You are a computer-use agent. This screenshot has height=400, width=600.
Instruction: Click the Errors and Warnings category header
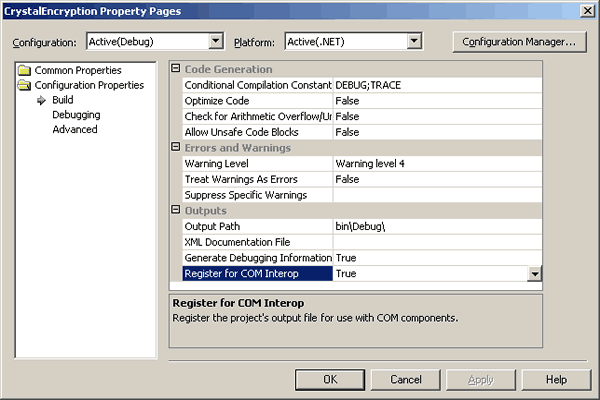[x=238, y=148]
